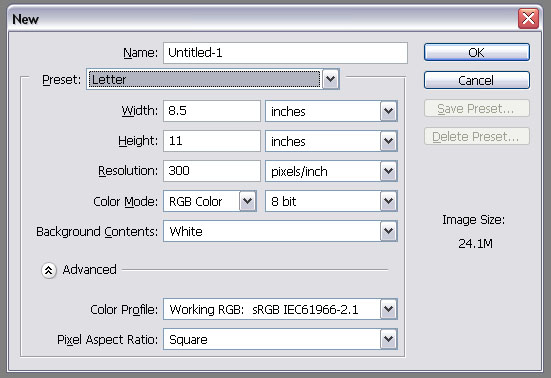
Task: Open the Background Contents White dropdown
Action: [x=280, y=231]
